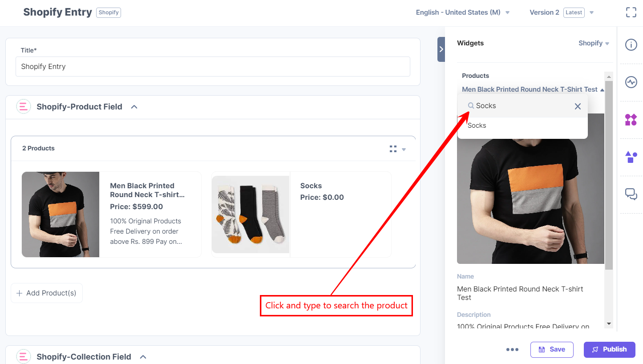Save the Shopify Entry
Image resolution: width=643 pixels, height=364 pixels.
point(552,349)
